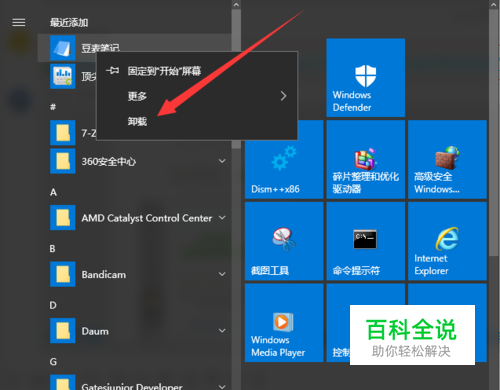
Task: Click the chart app icon below 豆表笔记
Action: [63, 76]
